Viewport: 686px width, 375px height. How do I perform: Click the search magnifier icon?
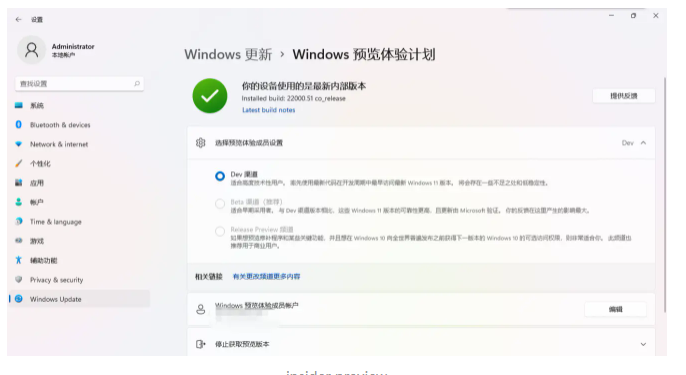click(x=137, y=84)
